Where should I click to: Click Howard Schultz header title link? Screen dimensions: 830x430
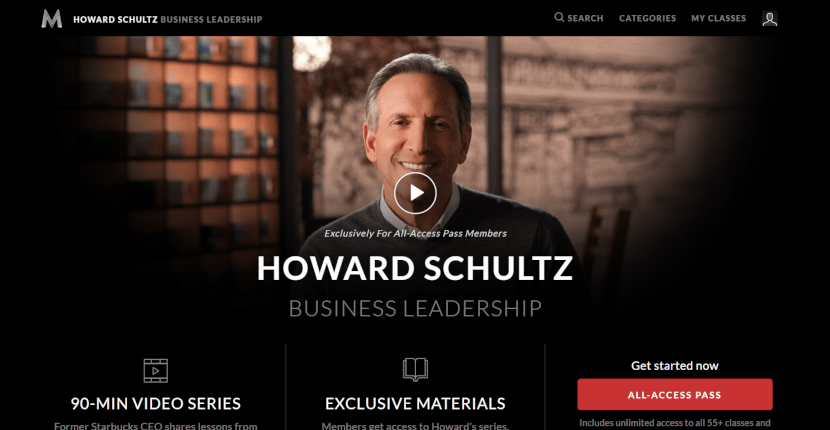[x=115, y=20]
